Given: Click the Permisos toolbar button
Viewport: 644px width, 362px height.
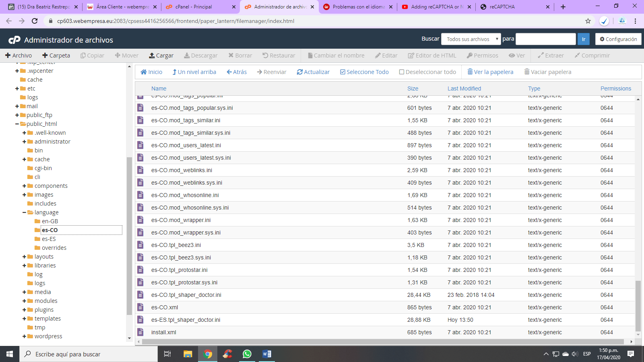Looking at the screenshot, I should (483, 56).
